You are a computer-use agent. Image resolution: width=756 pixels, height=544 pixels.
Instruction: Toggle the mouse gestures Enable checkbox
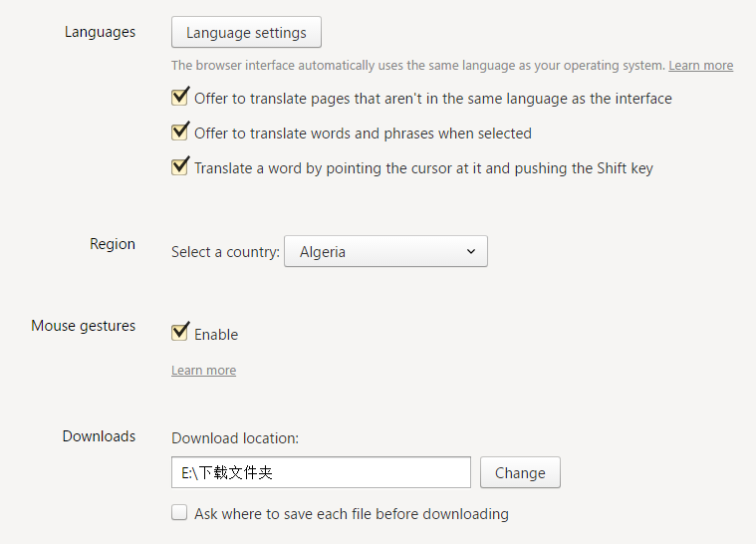point(180,333)
